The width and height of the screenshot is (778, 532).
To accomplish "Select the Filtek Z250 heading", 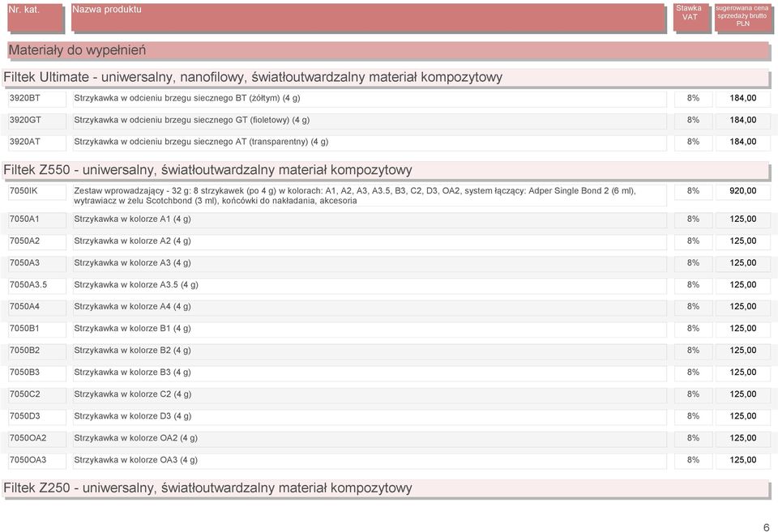I will (386, 488).
